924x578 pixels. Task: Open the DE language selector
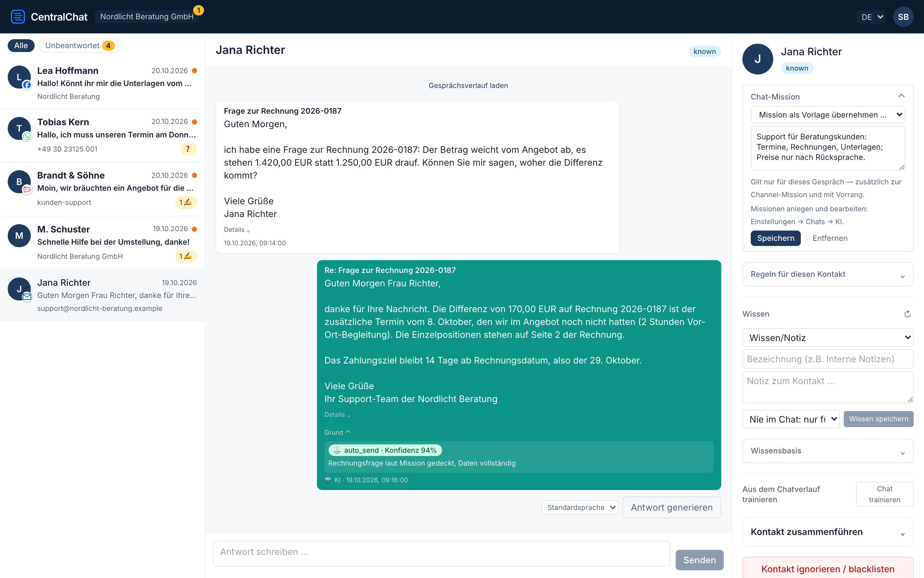[x=871, y=17]
